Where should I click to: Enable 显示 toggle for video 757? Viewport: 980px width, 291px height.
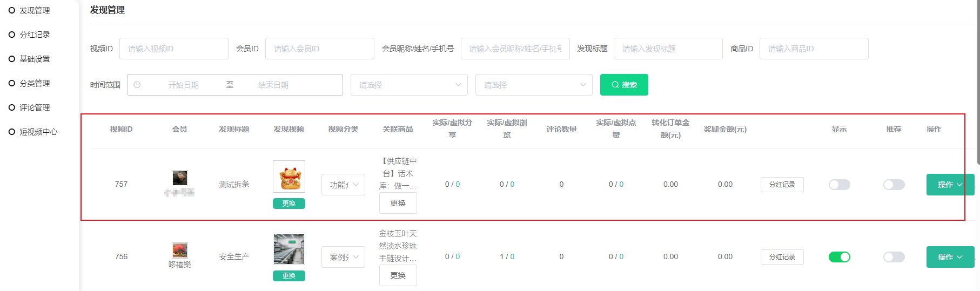click(x=839, y=185)
